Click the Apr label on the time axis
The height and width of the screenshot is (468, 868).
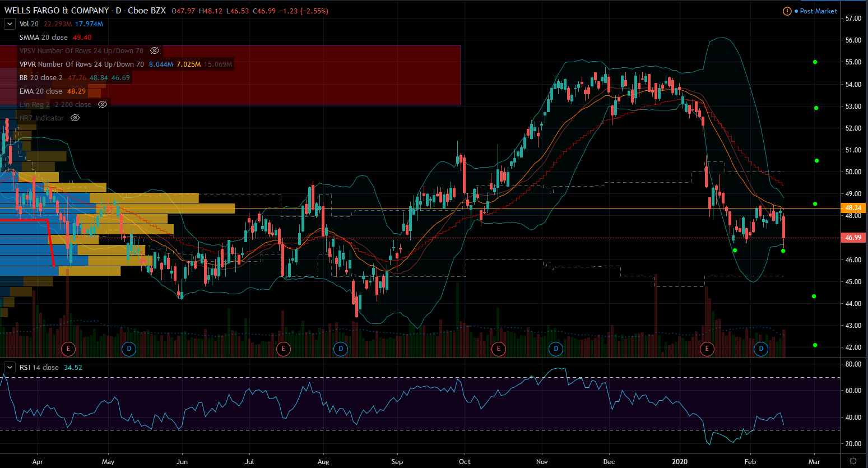[38, 462]
